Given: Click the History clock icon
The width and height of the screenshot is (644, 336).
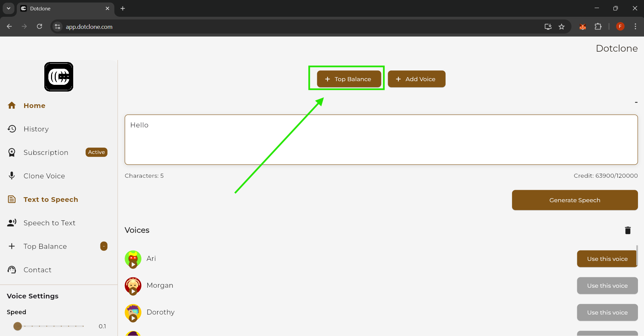Looking at the screenshot, I should click(x=12, y=129).
